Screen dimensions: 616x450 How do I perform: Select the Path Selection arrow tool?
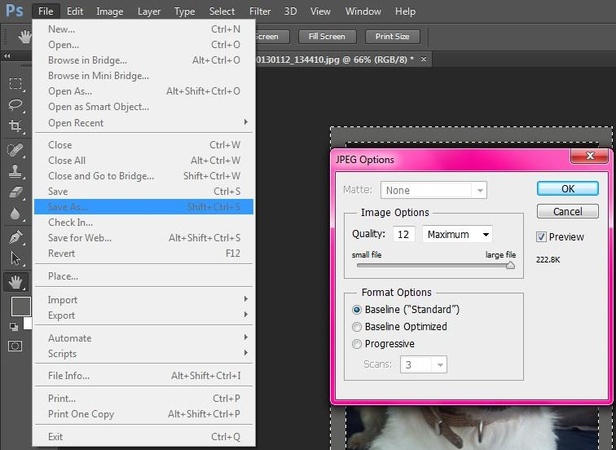[x=15, y=259]
